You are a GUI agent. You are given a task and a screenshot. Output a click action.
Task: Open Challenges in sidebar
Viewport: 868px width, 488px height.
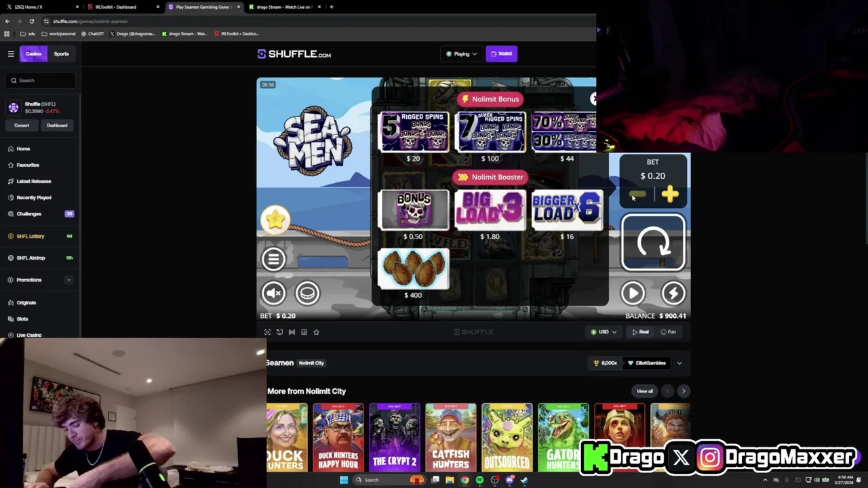click(39, 213)
